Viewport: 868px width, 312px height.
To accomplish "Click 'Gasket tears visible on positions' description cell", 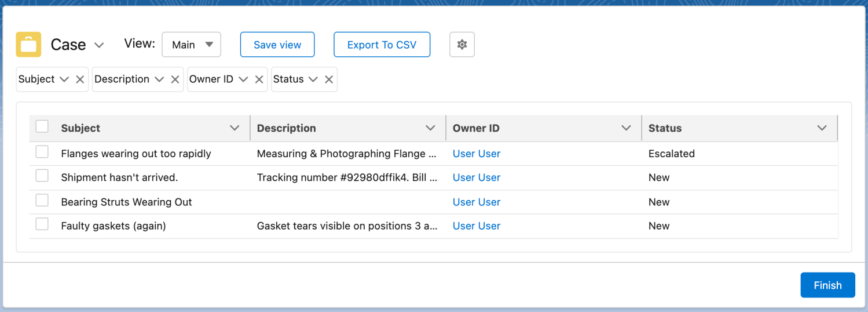I will point(347,226).
